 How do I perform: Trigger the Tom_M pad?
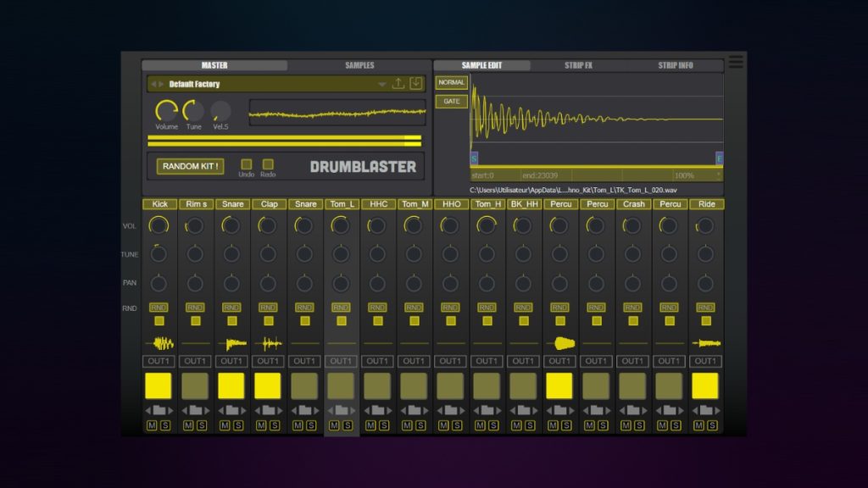tap(414, 385)
